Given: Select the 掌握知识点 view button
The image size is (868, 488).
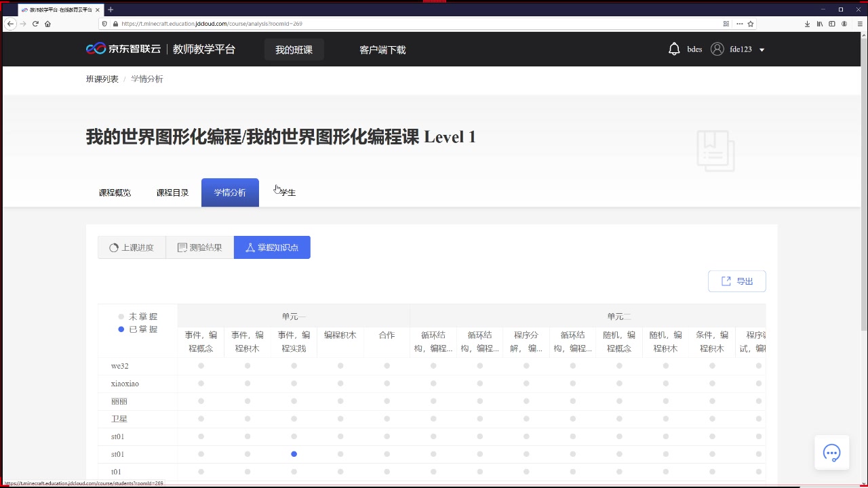Looking at the screenshot, I should (x=272, y=247).
